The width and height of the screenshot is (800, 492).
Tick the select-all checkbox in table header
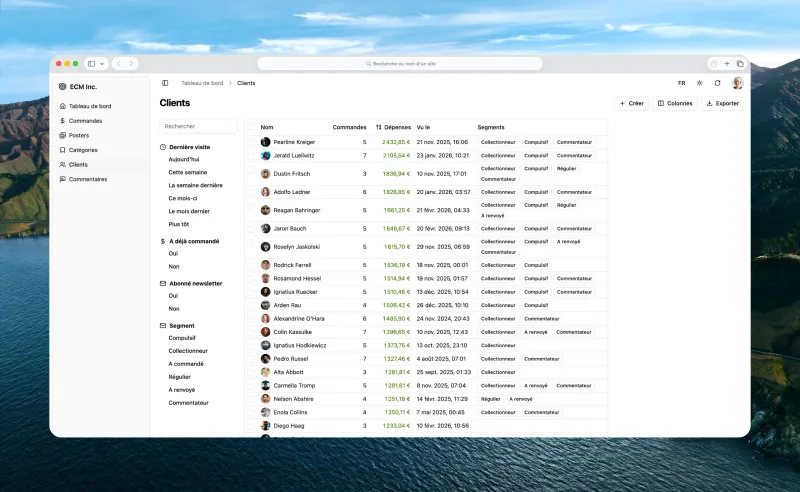click(251, 127)
